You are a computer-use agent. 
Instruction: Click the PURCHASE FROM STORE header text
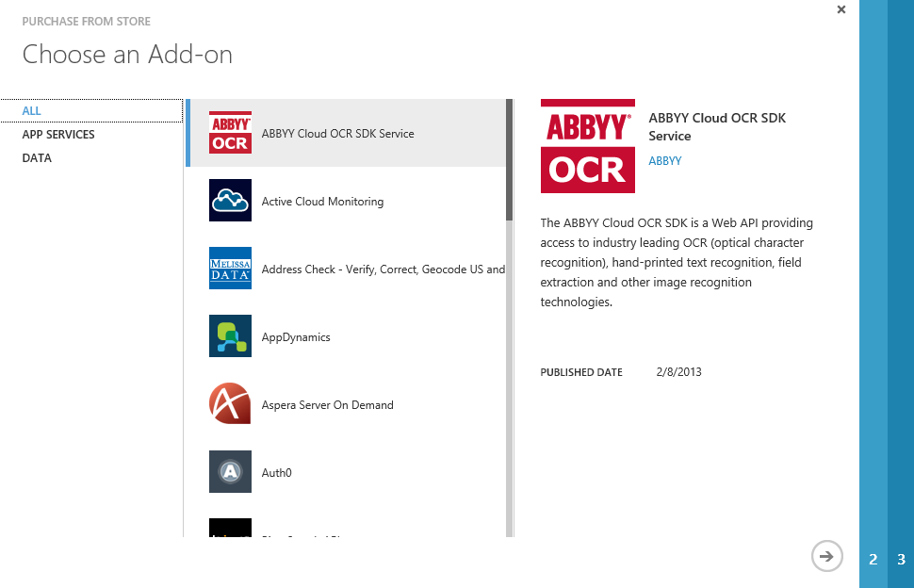87,22
